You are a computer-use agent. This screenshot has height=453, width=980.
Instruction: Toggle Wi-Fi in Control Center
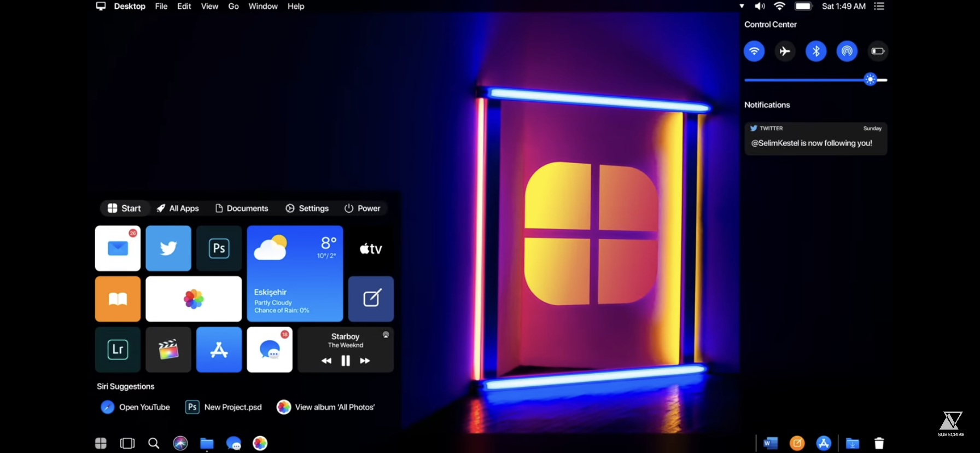pos(754,51)
